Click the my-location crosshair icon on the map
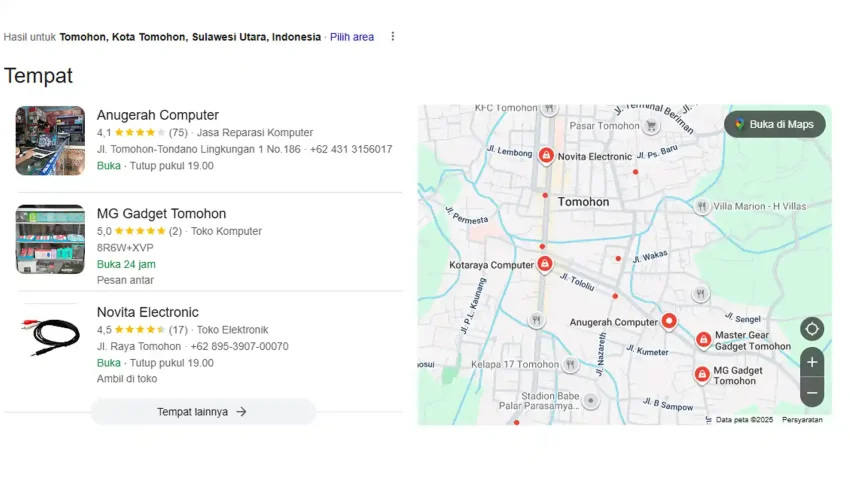This screenshot has width=850, height=478. coord(812,329)
